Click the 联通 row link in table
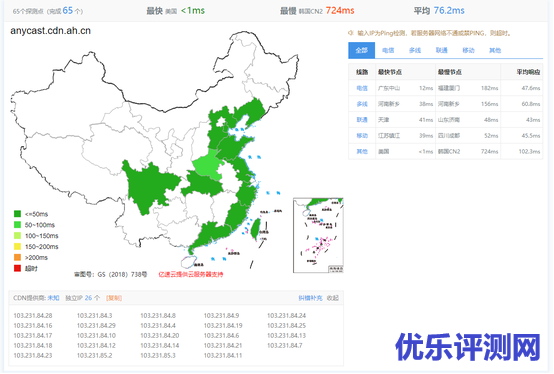Screen dimensions: 554x374 pyautogui.click(x=362, y=120)
